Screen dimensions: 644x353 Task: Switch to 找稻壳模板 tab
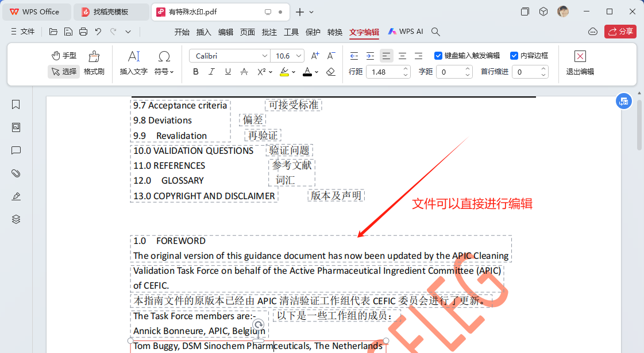[111, 12]
